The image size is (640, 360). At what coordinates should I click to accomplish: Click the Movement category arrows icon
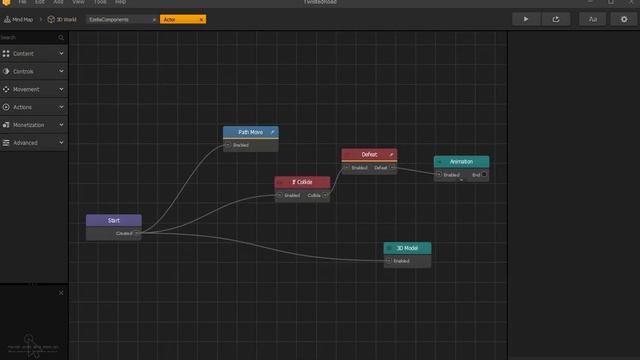pyautogui.click(x=6, y=89)
